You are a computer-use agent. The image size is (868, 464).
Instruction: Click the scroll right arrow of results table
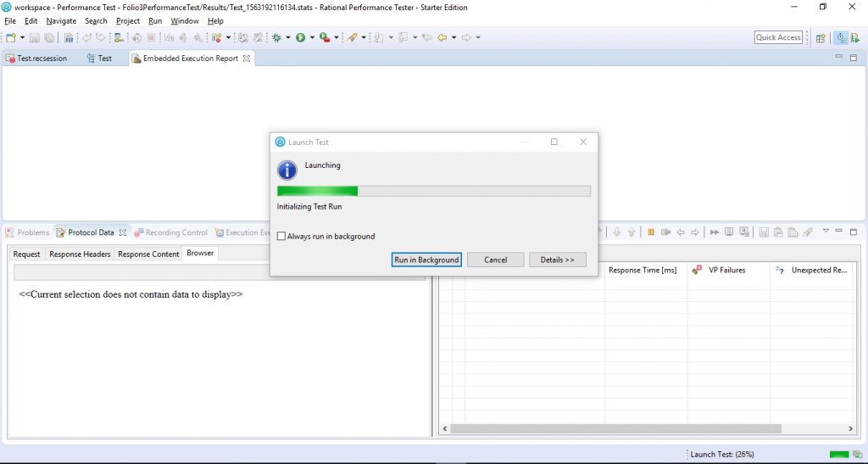(x=851, y=428)
